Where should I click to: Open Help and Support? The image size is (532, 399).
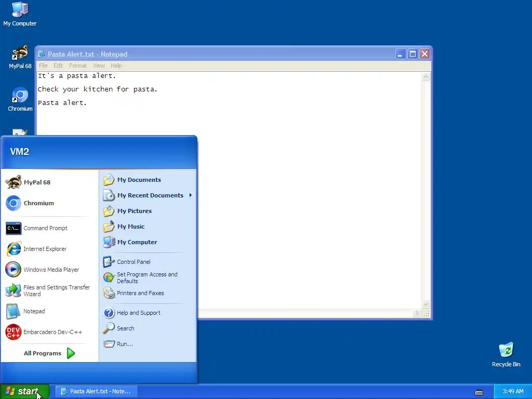click(148, 313)
